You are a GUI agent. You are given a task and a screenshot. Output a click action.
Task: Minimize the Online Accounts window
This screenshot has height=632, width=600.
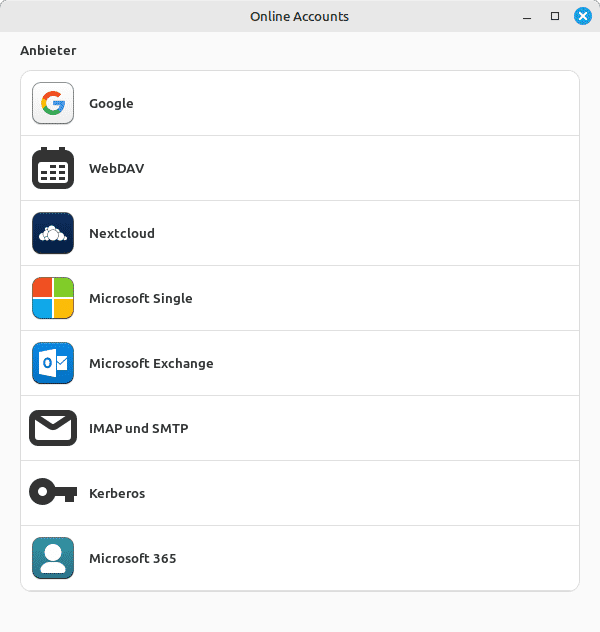tap(527, 16)
